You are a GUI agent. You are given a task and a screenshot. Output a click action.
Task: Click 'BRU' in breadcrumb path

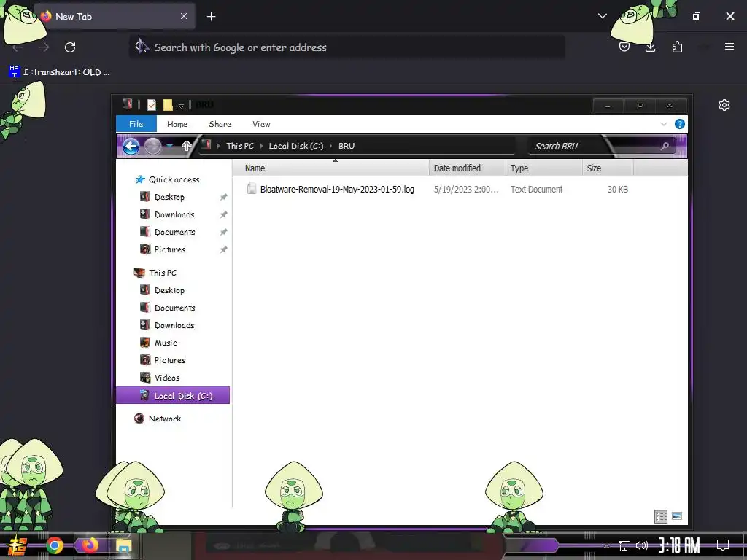[x=347, y=146]
